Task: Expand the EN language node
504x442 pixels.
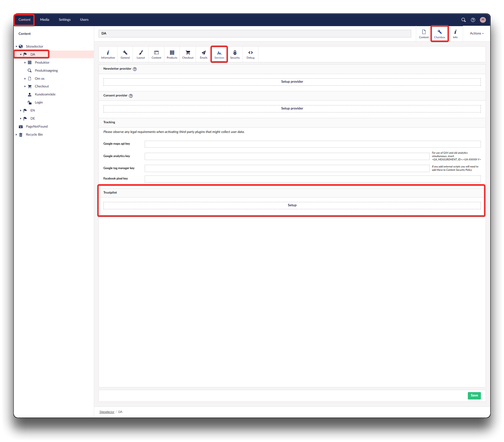Action: pyautogui.click(x=20, y=110)
